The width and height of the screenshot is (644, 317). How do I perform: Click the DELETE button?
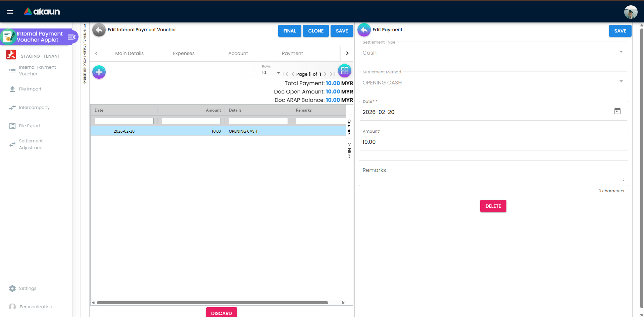(x=493, y=206)
